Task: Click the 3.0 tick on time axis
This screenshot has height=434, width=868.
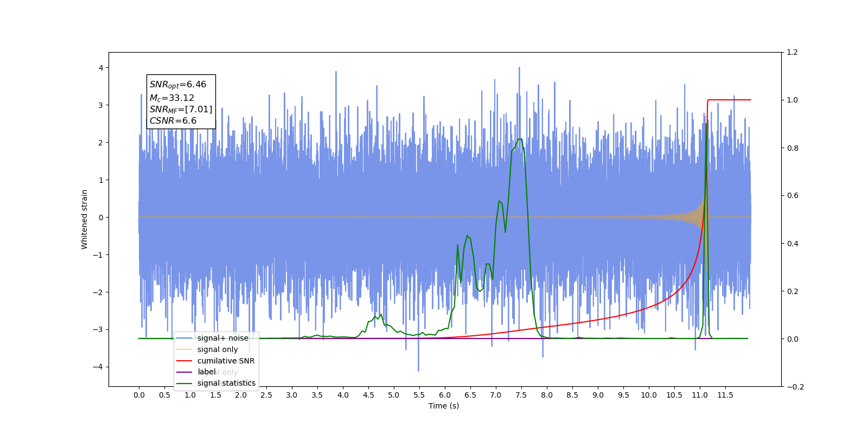Action: pyautogui.click(x=291, y=395)
